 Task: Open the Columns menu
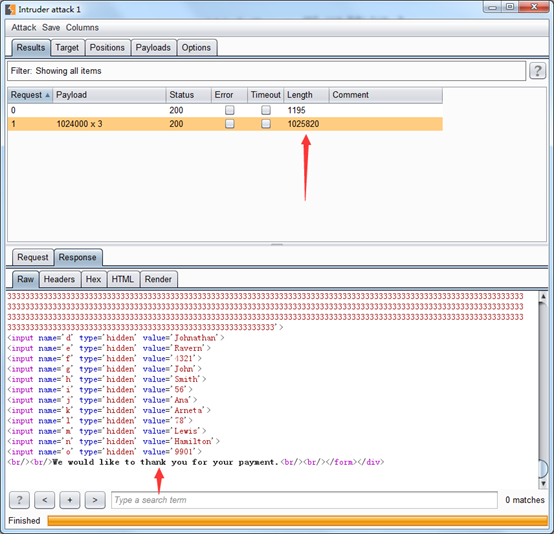(x=82, y=28)
